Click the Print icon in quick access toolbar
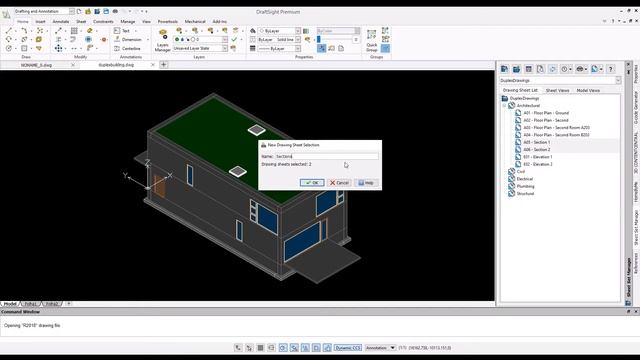Screen dimensions: 640x360 (x=115, y=11)
